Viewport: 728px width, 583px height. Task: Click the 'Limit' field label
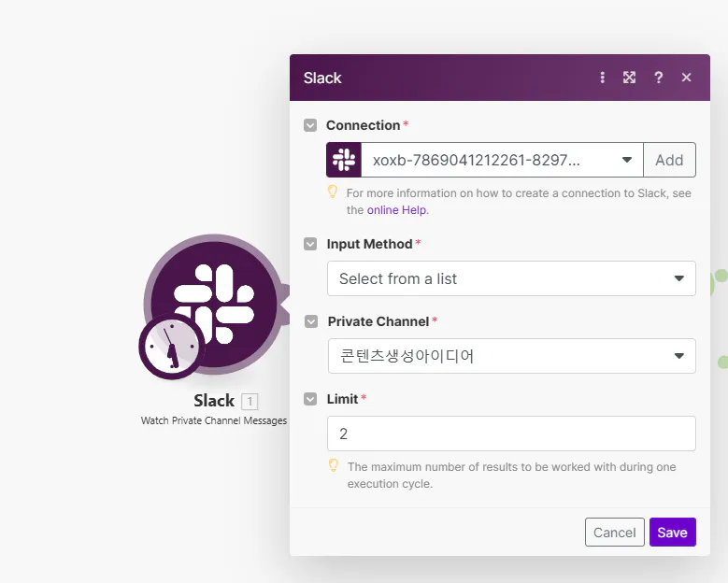tap(342, 399)
